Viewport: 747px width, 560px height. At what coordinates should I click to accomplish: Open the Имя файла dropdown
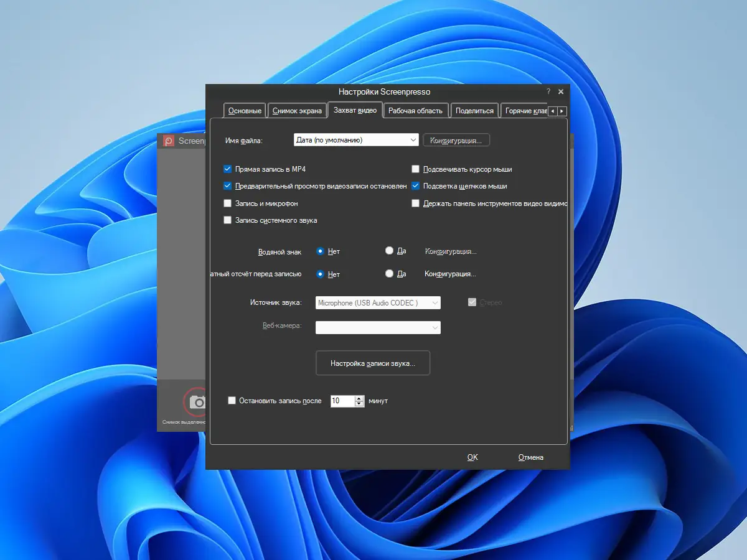click(356, 140)
